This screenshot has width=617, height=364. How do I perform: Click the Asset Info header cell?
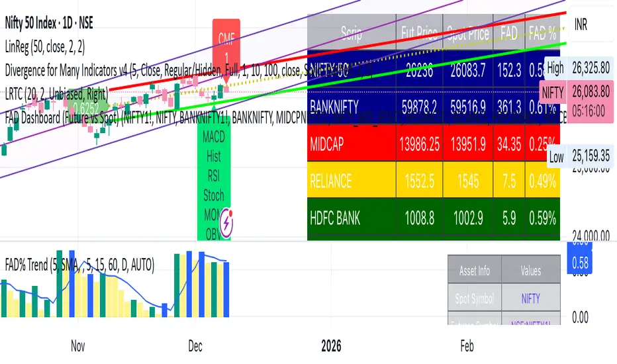475,270
